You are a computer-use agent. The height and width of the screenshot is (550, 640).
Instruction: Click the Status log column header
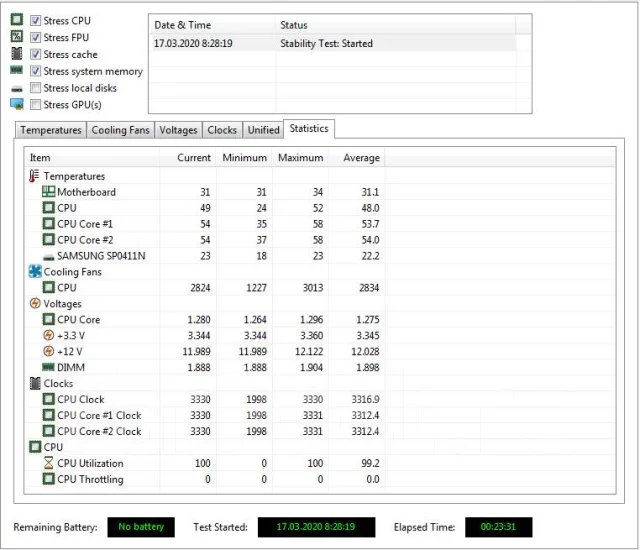click(x=396, y=25)
